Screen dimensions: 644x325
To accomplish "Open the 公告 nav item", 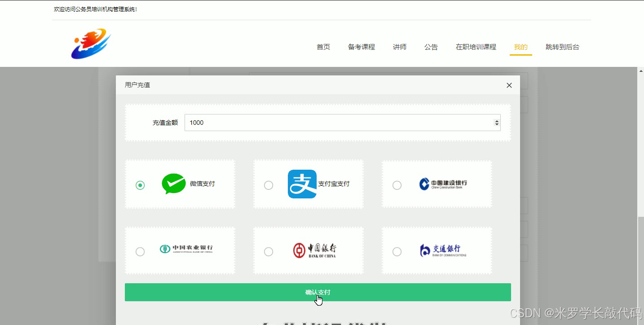I will [431, 47].
